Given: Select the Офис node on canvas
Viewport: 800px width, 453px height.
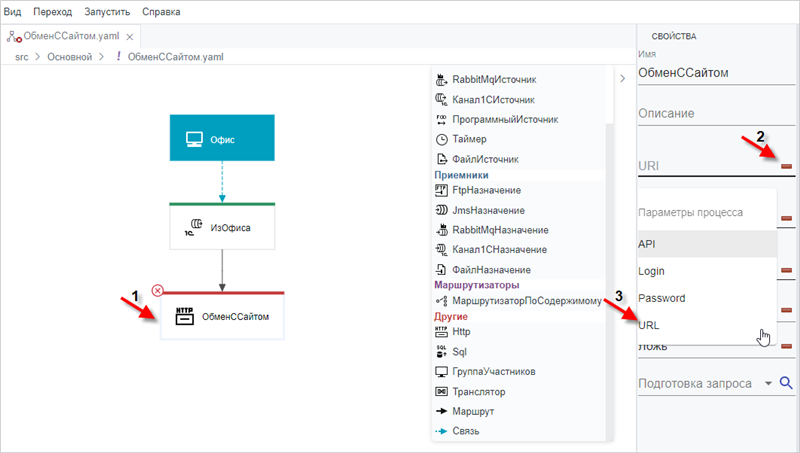Looking at the screenshot, I should pyautogui.click(x=222, y=138).
